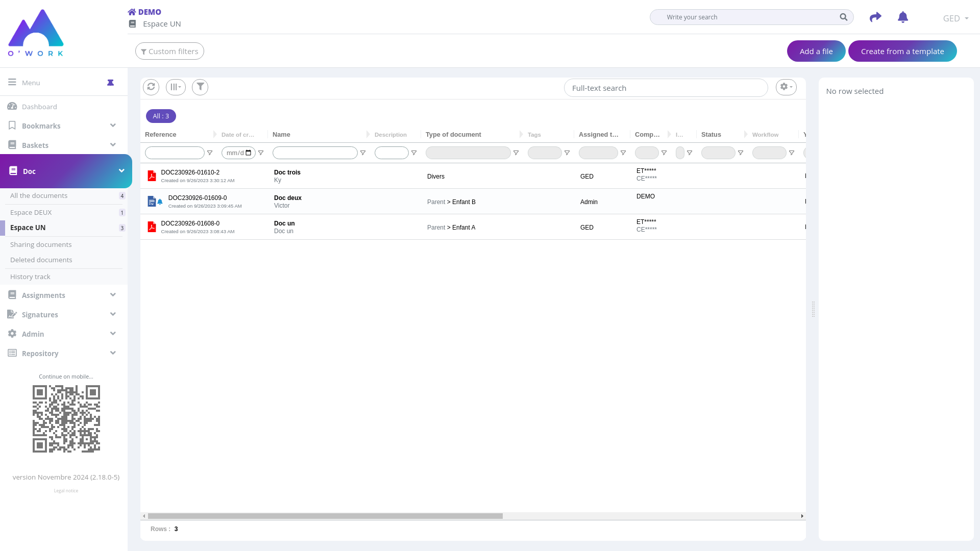Viewport: 980px width, 551px height.
Task: Toggle the All : 3 filter pill
Action: (x=161, y=116)
